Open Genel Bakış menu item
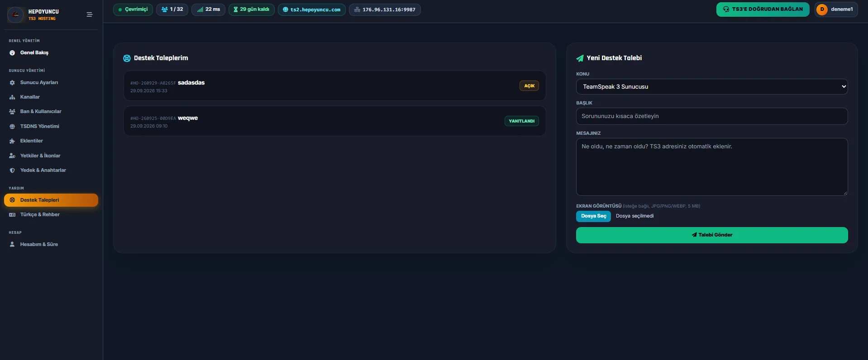The height and width of the screenshot is (360, 868). [51, 53]
